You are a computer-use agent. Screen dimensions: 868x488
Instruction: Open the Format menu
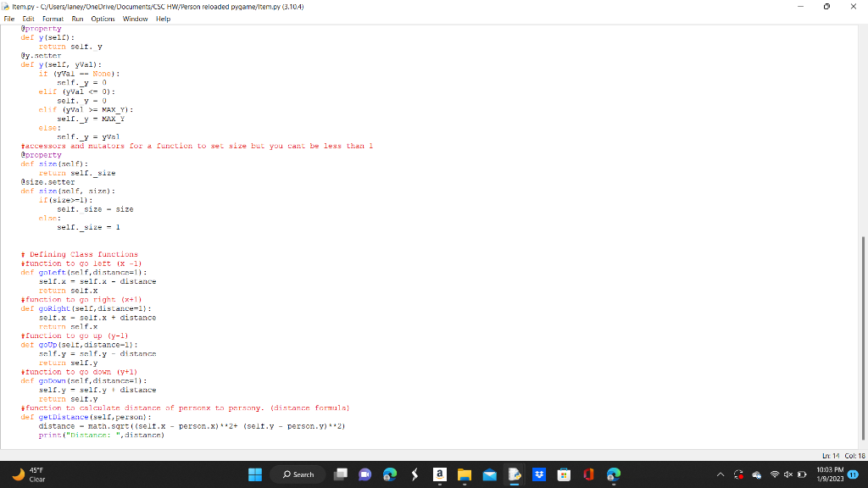pos(53,19)
